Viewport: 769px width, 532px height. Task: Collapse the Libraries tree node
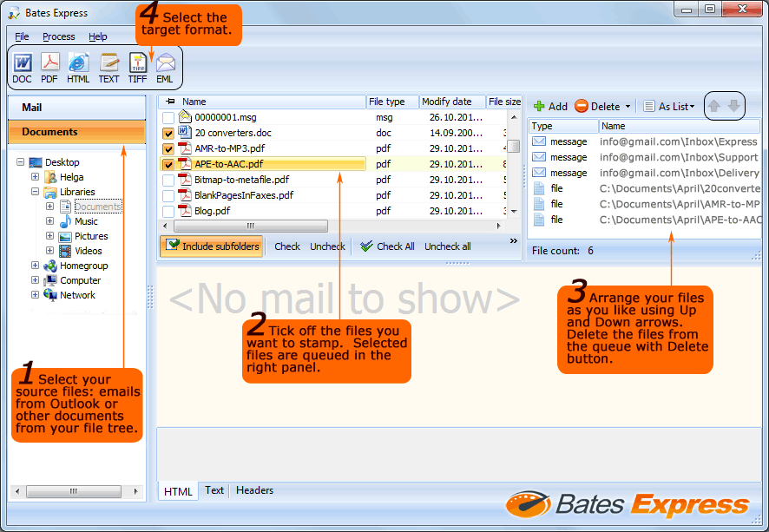click(35, 191)
